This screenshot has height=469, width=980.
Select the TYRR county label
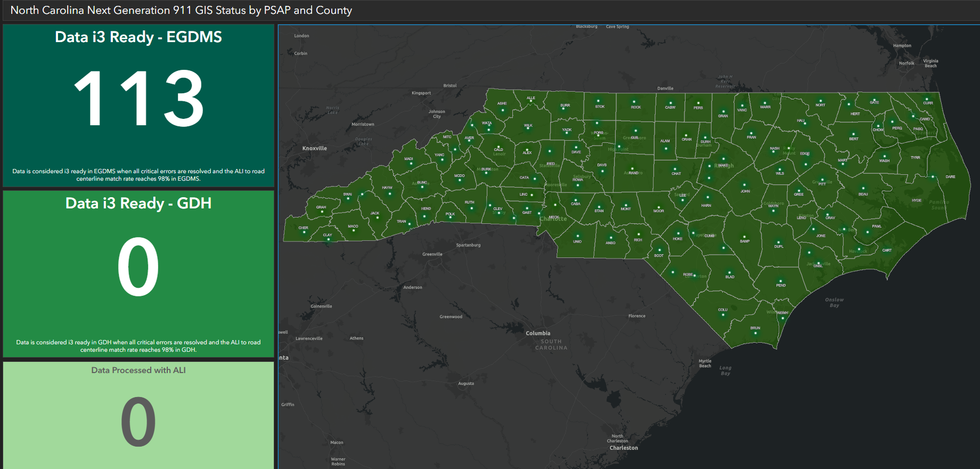click(x=915, y=158)
